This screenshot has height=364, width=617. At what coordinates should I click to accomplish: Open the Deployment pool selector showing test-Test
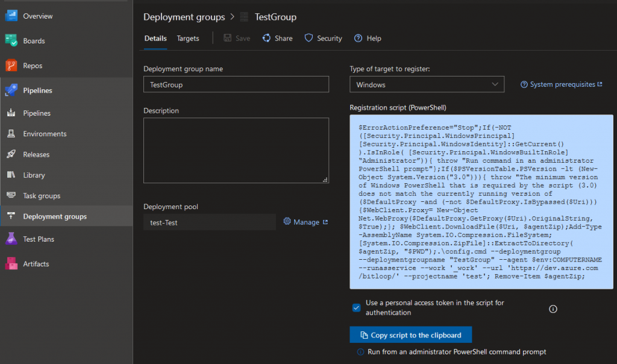click(x=209, y=222)
